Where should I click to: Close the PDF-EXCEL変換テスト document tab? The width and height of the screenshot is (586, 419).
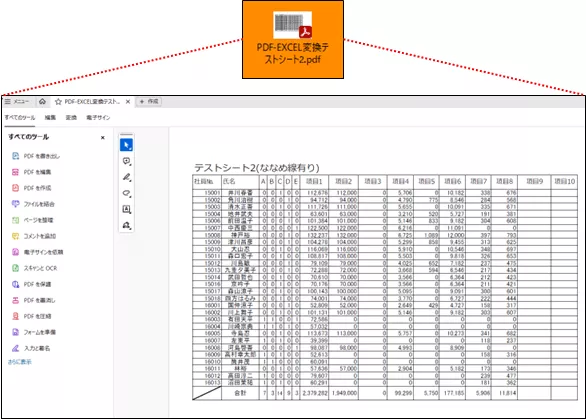coord(128,102)
